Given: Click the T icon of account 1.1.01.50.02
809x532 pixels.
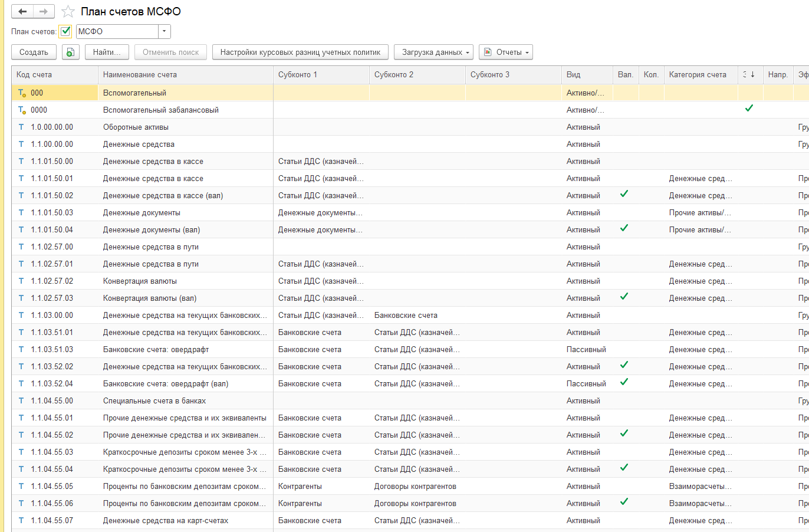Looking at the screenshot, I should [22, 195].
